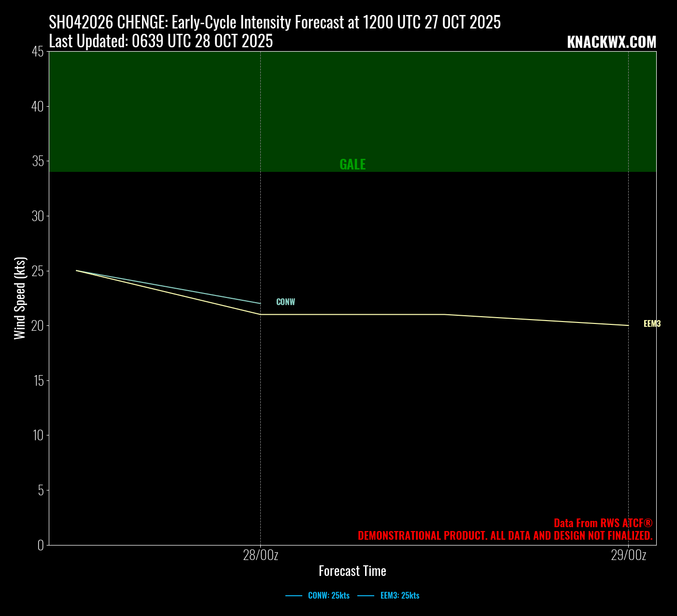Select the green GALE threshold label
Image resolution: width=677 pixels, height=616 pixels.
point(353,165)
